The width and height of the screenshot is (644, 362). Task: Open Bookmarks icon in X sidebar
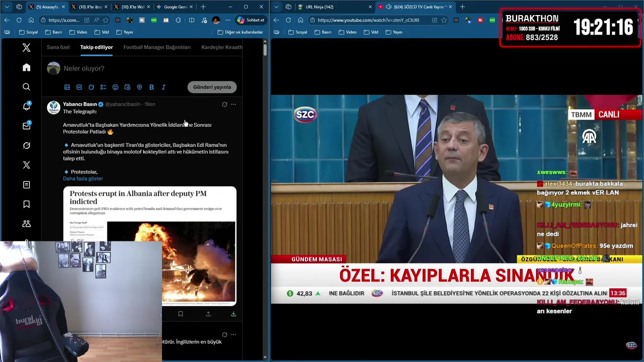27,204
